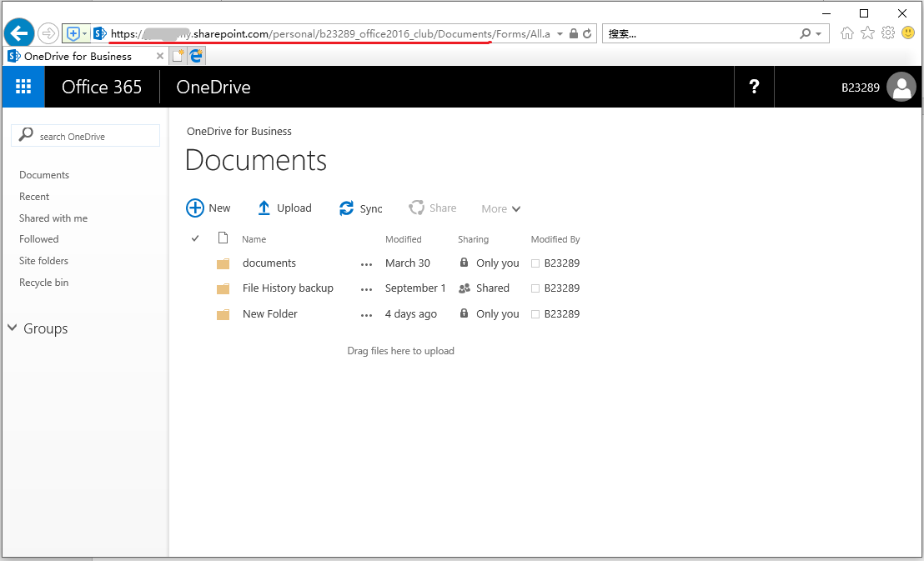
Task: Open the Shared with me link
Action: point(53,218)
